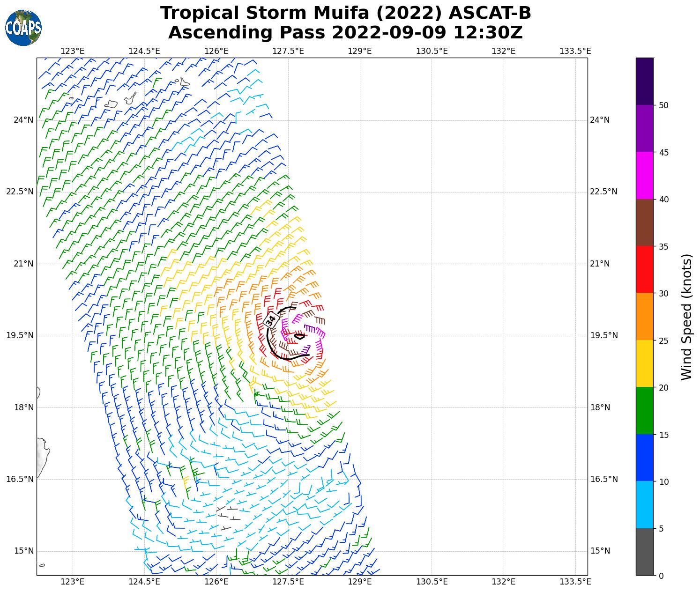Click the Tropical Storm Muifa title text
The image size is (700, 592).
click(x=346, y=13)
